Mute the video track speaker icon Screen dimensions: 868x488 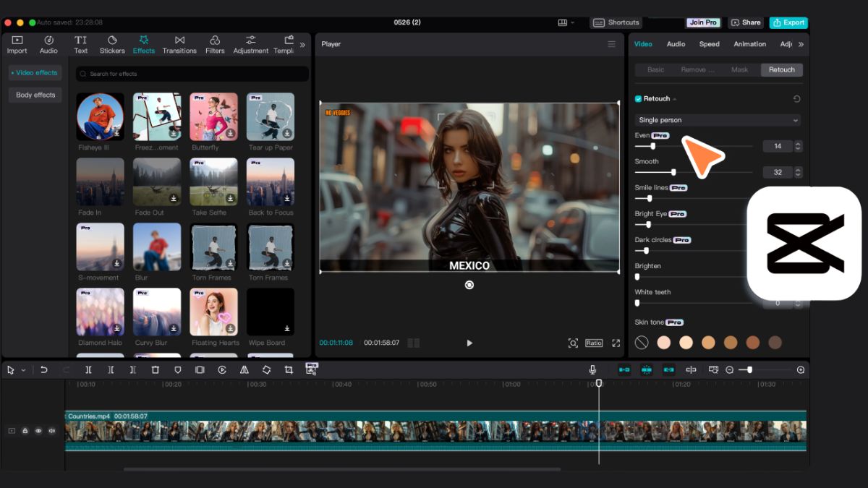pyautogui.click(x=51, y=431)
